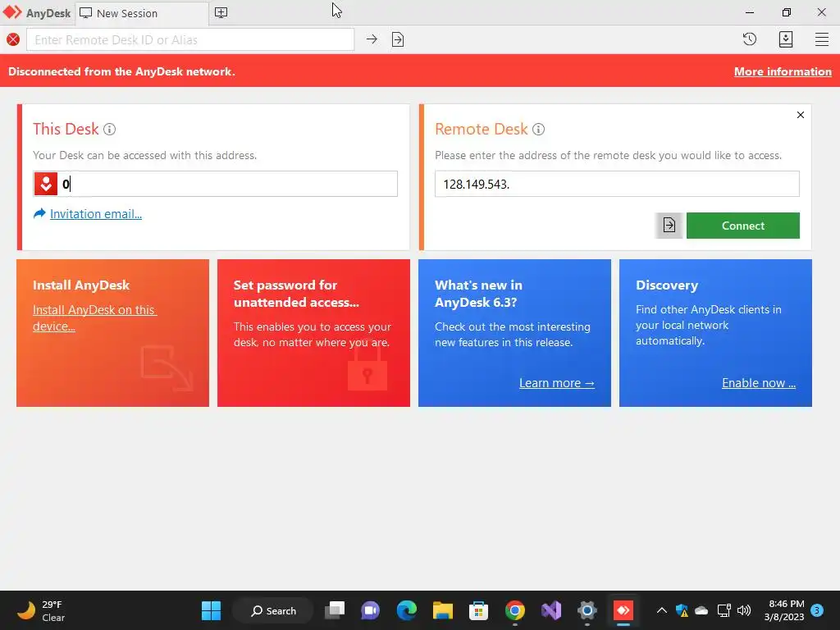Viewport: 840px width, 630px height.
Task: Click the network tray icon
Action: pyautogui.click(x=724, y=610)
